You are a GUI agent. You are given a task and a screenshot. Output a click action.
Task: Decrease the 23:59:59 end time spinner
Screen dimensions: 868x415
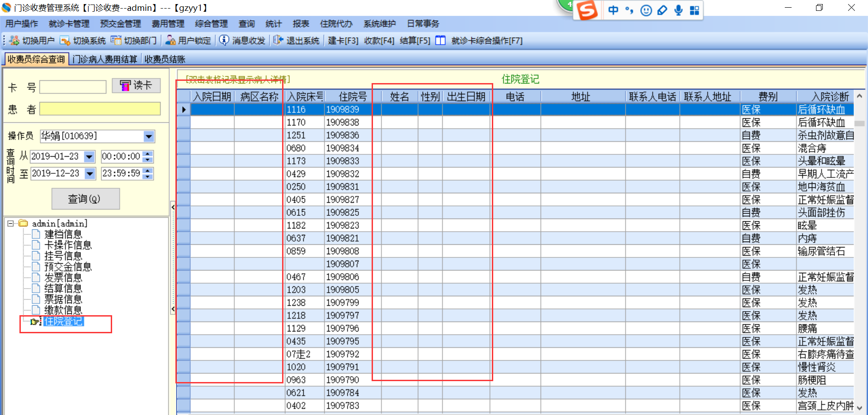(x=148, y=177)
